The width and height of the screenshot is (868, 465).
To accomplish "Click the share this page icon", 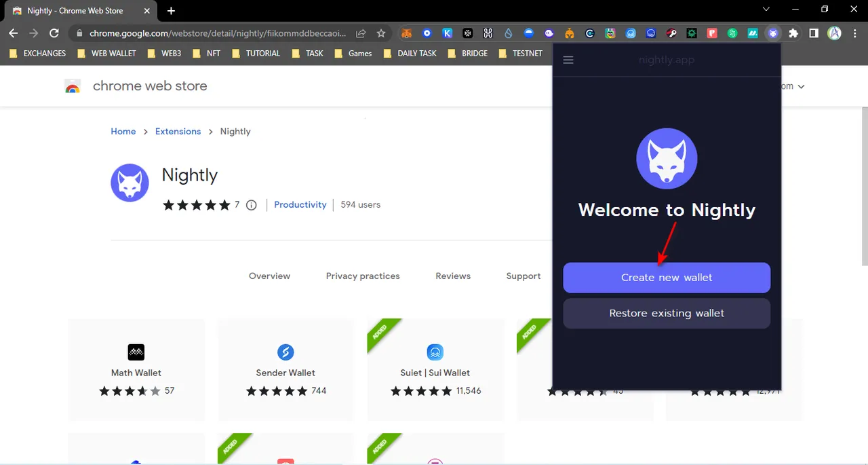I will tap(361, 33).
